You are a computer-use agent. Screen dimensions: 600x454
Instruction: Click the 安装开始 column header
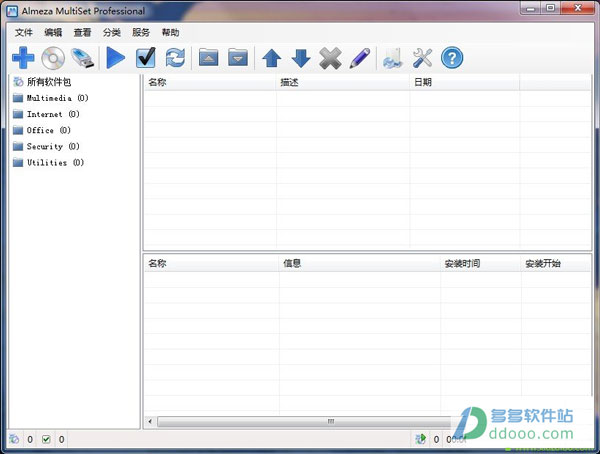tap(556, 263)
